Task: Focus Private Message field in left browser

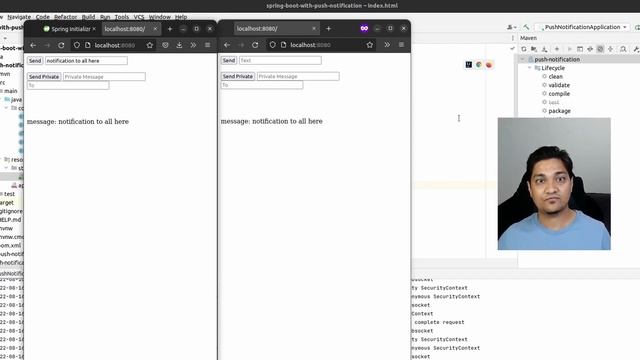Action: (104, 76)
